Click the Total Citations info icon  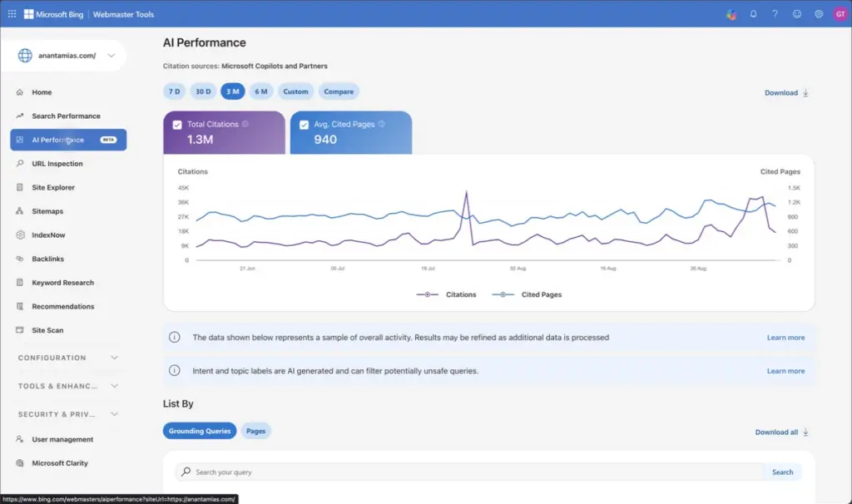[x=245, y=124]
